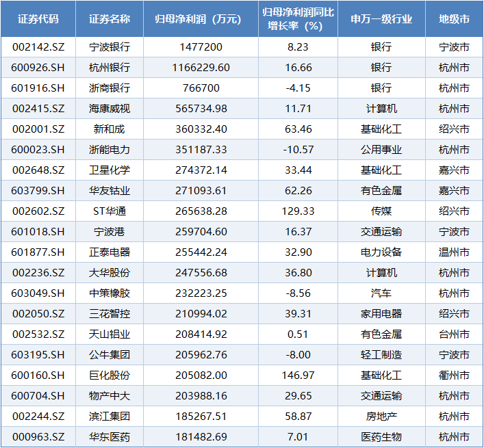Select stock code 600926.SH
The image size is (484, 448).
38,68
